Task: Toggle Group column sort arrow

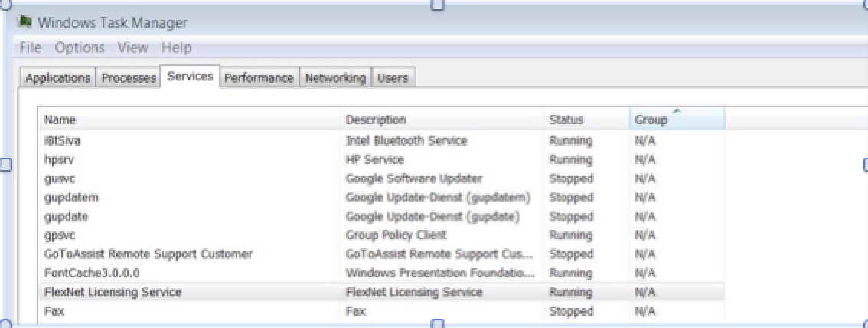Action: pyautogui.click(x=677, y=111)
